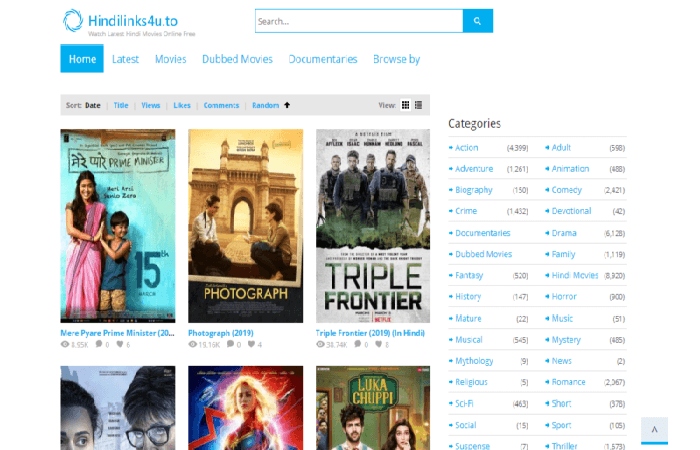Sort movies in Random order

pyautogui.click(x=265, y=105)
